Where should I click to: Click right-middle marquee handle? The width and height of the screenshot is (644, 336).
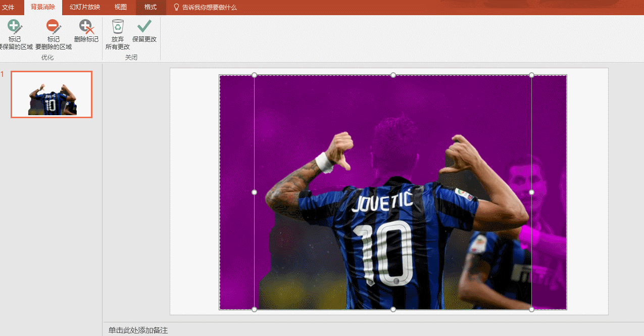pyautogui.click(x=531, y=192)
